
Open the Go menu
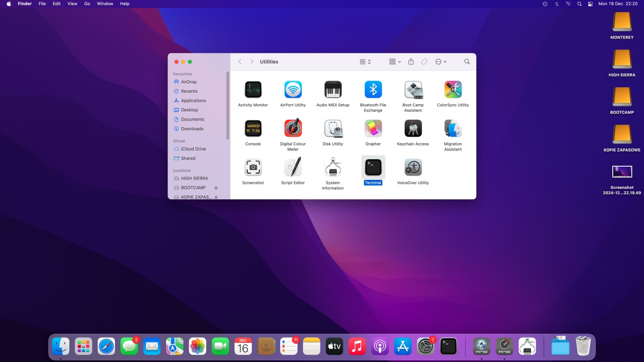coord(87,4)
